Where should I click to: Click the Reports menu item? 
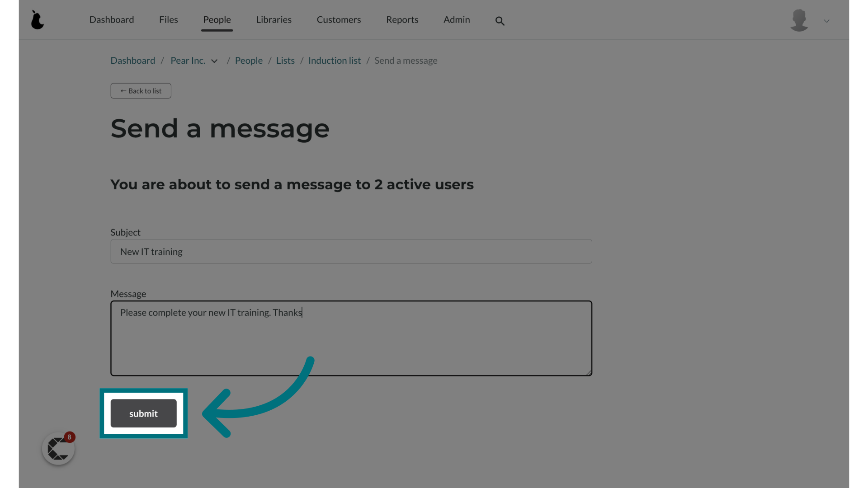pyautogui.click(x=402, y=19)
